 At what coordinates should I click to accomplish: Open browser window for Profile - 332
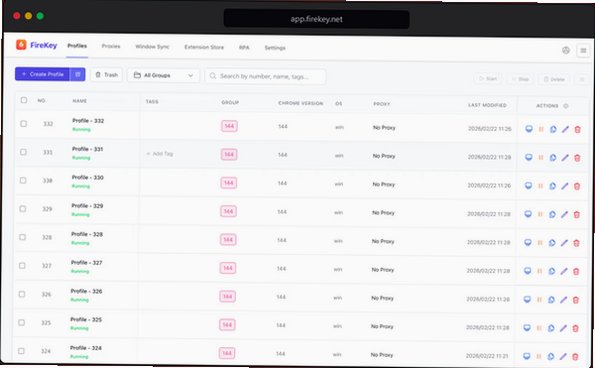click(529, 129)
